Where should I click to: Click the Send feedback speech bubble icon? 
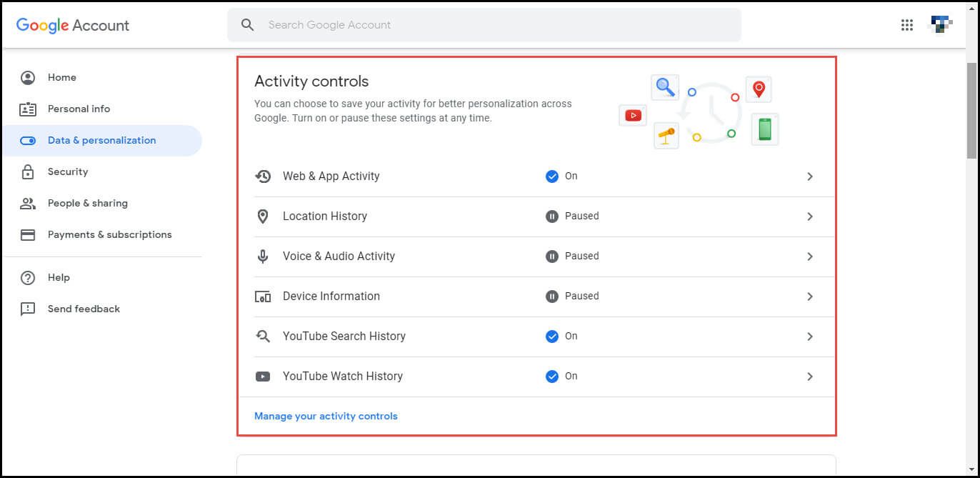[x=28, y=309]
